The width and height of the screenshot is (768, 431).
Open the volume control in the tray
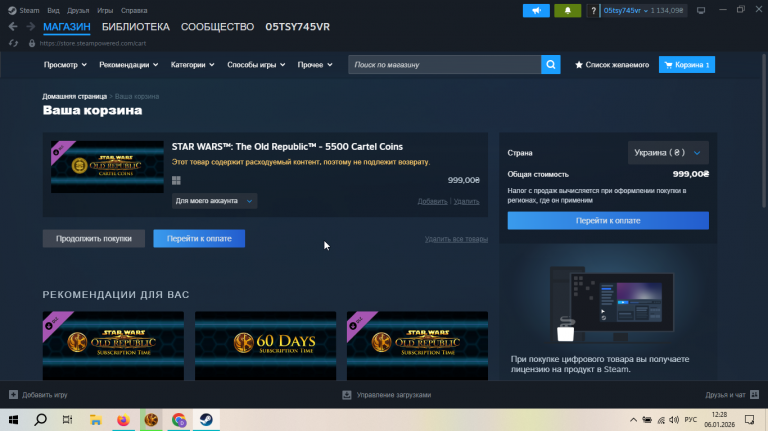click(x=674, y=420)
